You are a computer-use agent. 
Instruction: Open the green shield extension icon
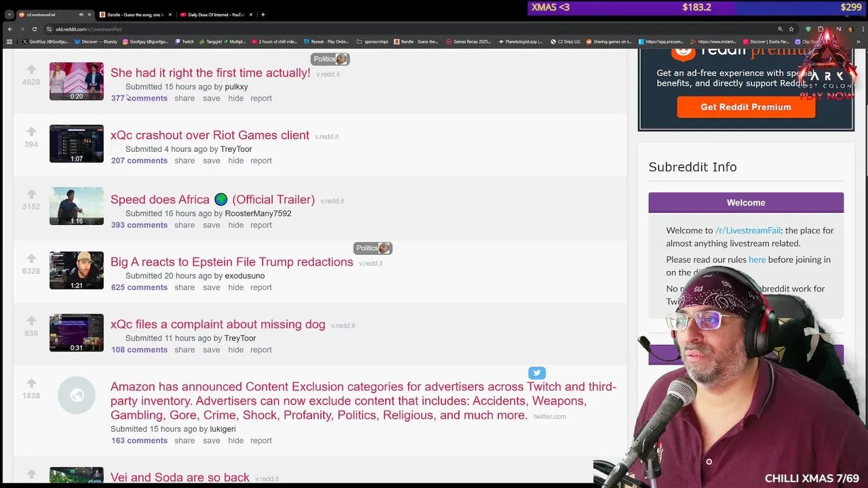click(808, 29)
